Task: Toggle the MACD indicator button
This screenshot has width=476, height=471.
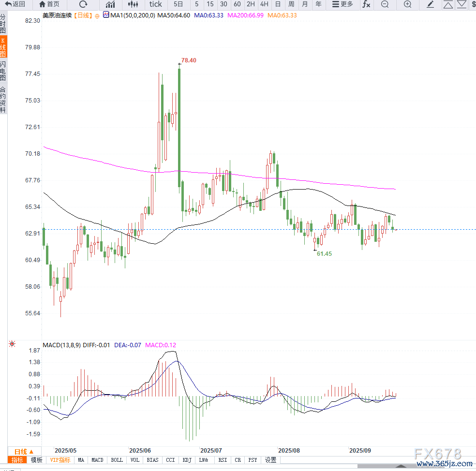Action: tap(97, 460)
